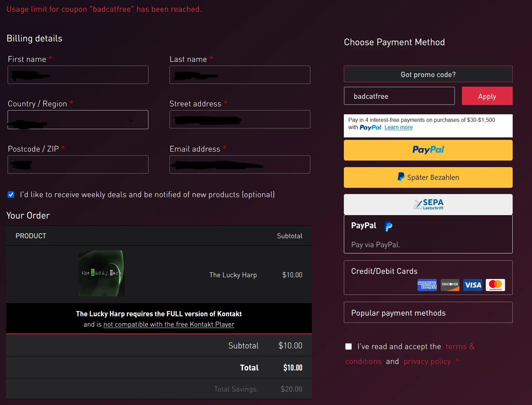Open PayPal Learn more link
The height and width of the screenshot is (405, 532).
(x=398, y=127)
